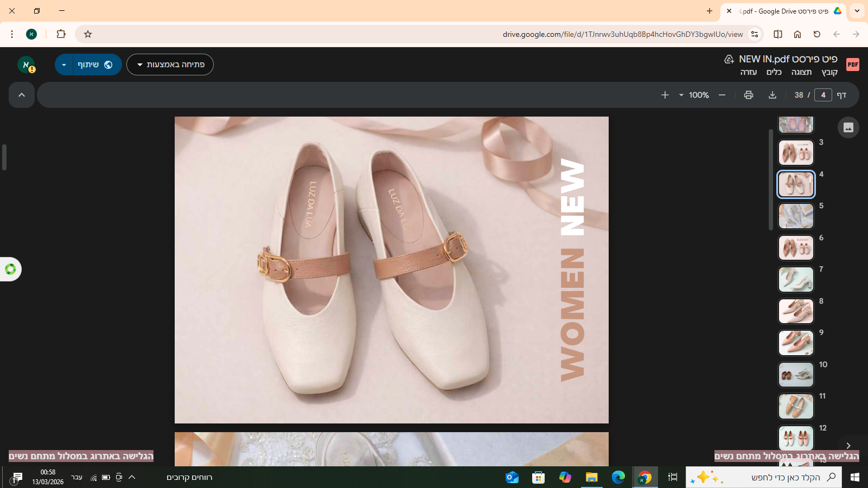Toggle the thumbnail sidebar view icon
This screenshot has width=868, height=488.
(x=848, y=127)
